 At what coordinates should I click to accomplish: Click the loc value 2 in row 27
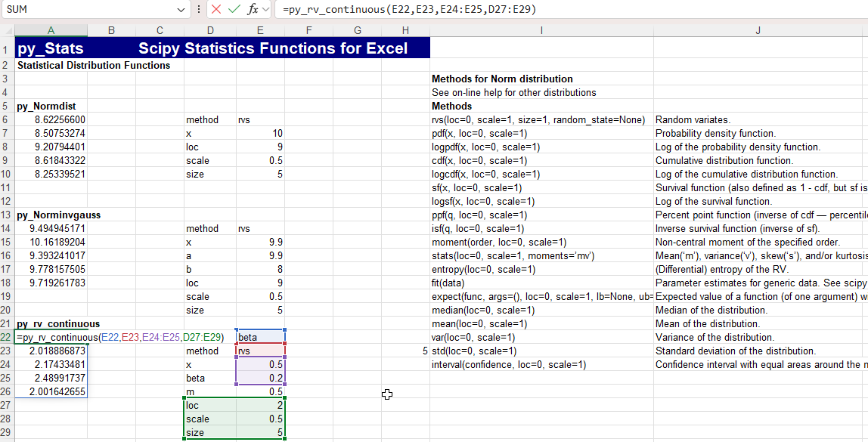[260, 406]
